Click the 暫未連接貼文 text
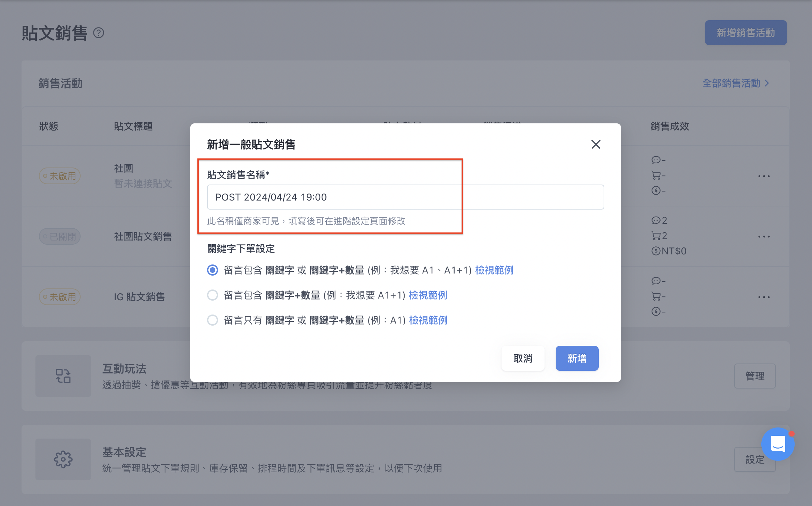This screenshot has width=812, height=506. [x=143, y=183]
